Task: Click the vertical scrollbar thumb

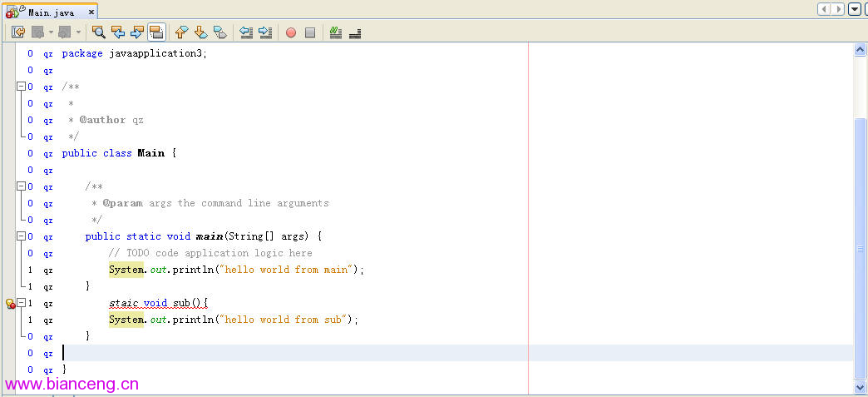Action: coord(860,248)
